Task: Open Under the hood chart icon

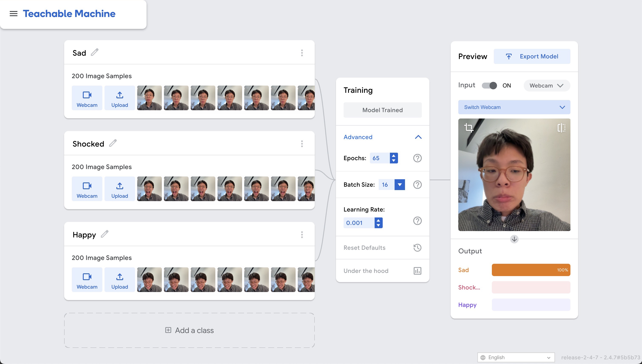Action: point(417,271)
